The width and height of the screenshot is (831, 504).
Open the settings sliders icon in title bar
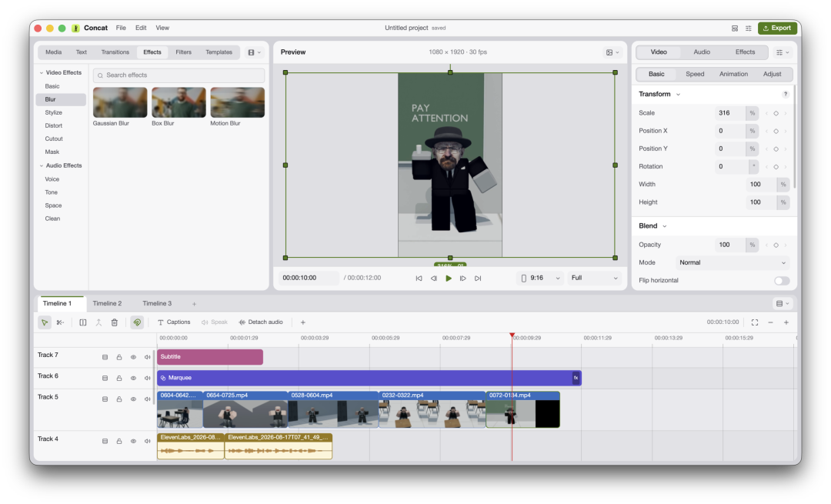(x=749, y=28)
